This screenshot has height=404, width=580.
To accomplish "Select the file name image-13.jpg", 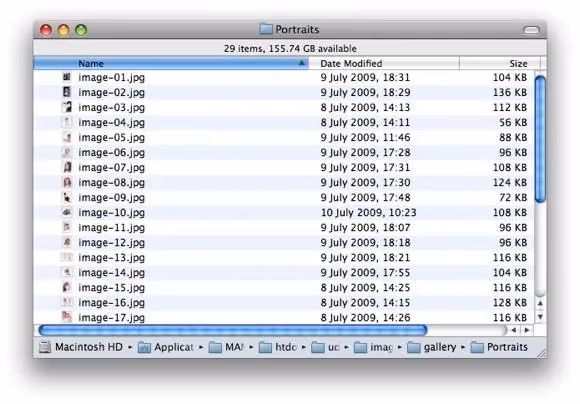I will tap(111, 258).
